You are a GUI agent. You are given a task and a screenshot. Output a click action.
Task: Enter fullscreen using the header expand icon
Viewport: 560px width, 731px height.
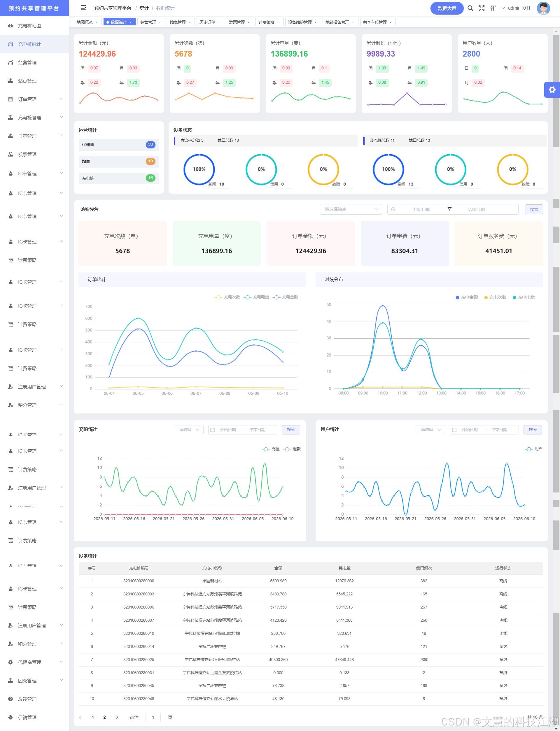click(481, 8)
